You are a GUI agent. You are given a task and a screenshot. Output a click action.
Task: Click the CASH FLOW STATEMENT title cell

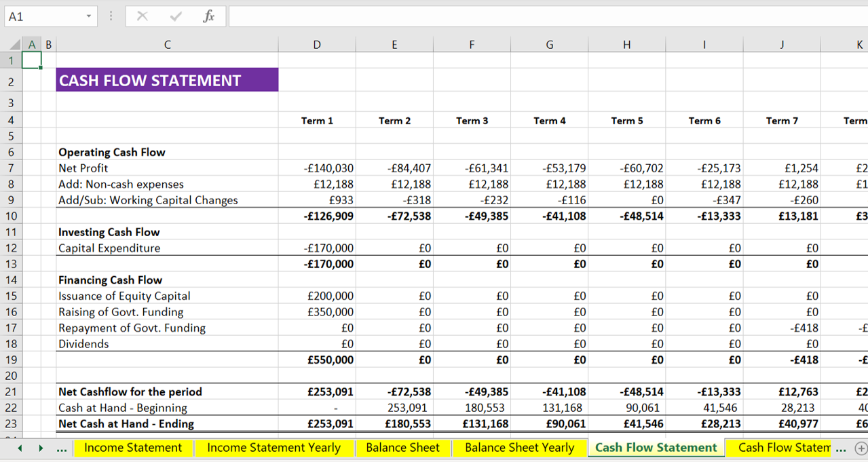pyautogui.click(x=167, y=80)
